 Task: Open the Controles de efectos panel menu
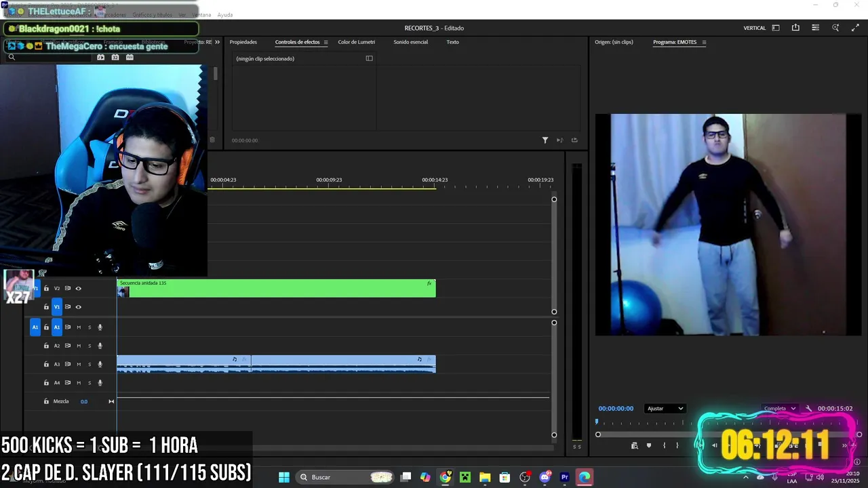[x=325, y=42]
